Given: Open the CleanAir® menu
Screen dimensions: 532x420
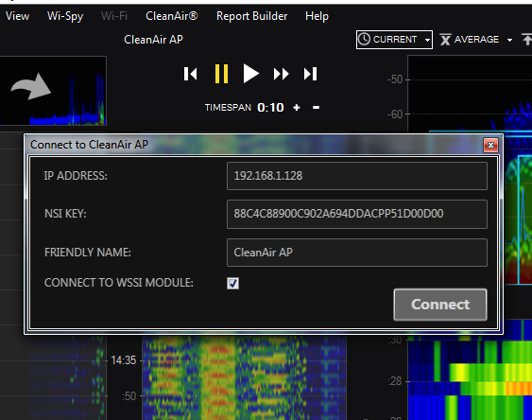Looking at the screenshot, I should pyautogui.click(x=172, y=16).
